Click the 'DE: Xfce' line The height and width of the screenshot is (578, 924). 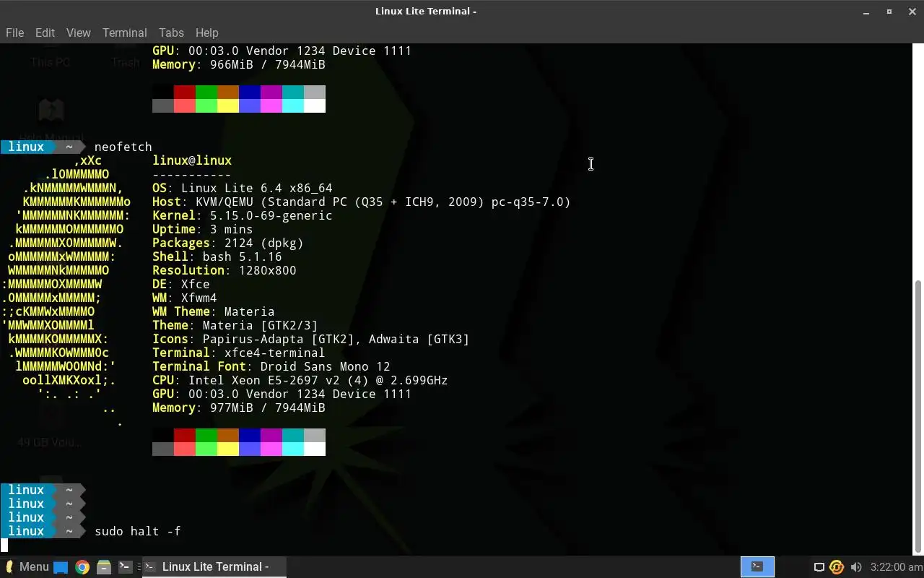point(180,284)
